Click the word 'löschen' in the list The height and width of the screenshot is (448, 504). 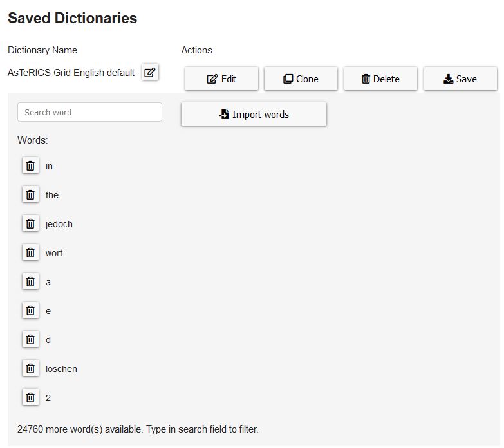pos(61,369)
